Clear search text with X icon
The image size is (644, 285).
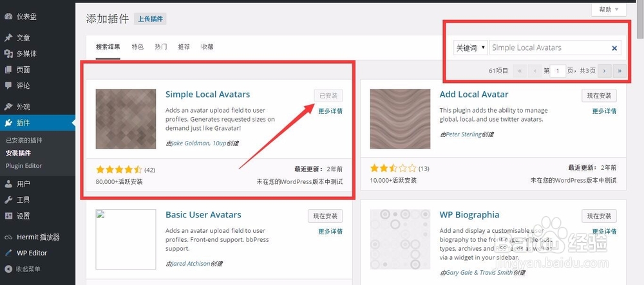coord(614,48)
